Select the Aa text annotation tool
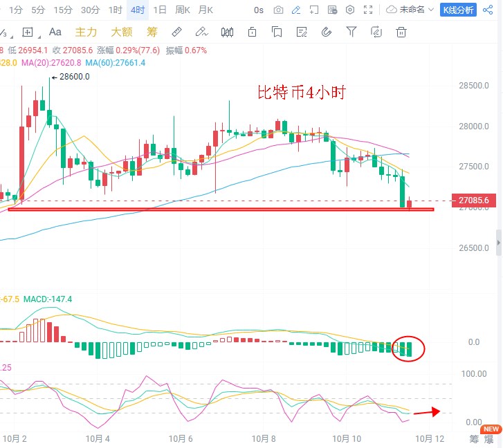503x448 pixels. coord(55,32)
